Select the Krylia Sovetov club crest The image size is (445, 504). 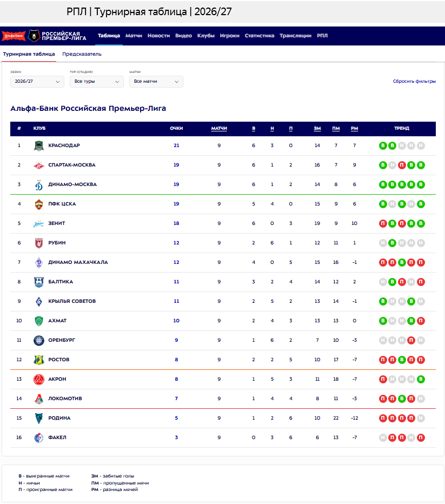39,301
